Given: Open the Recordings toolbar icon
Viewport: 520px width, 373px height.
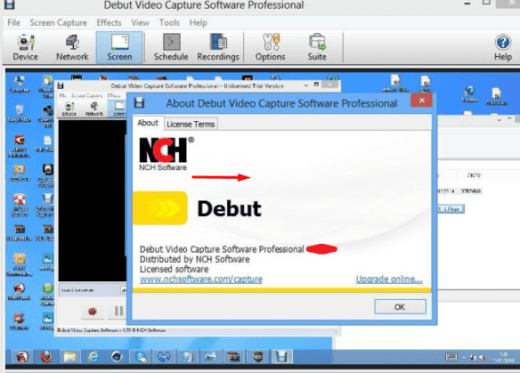Looking at the screenshot, I should [218, 47].
